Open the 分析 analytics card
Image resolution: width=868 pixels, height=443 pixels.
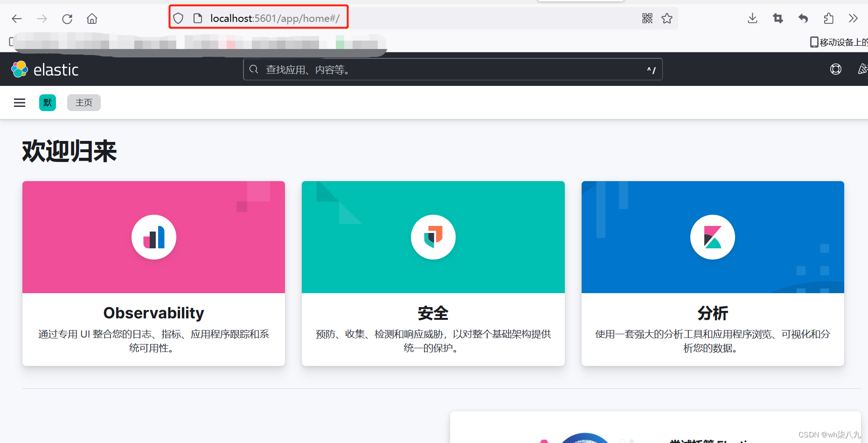(713, 273)
